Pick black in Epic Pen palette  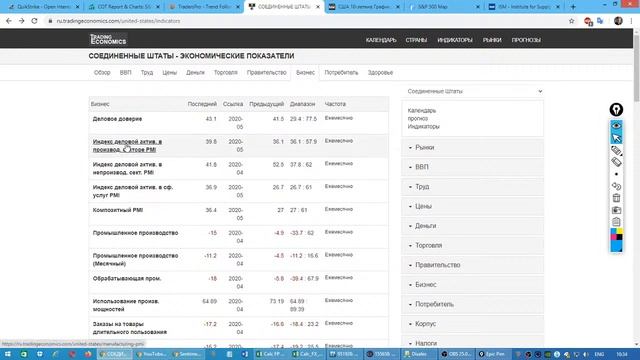click(620, 237)
